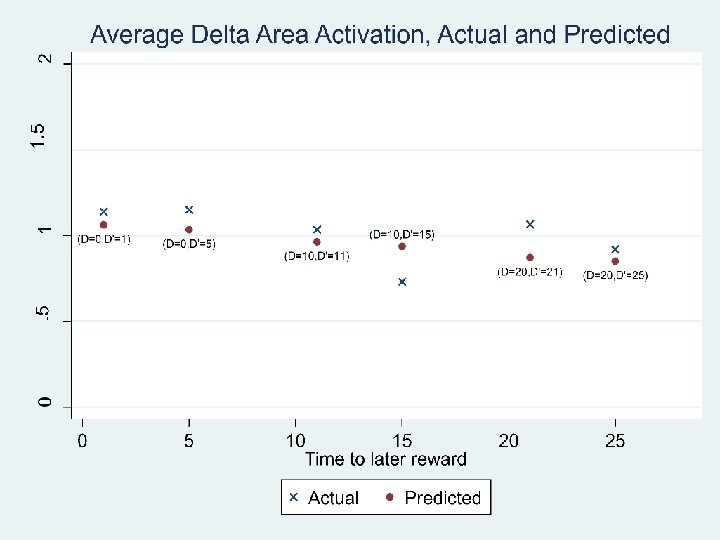Screen dimensions: 720x540
Task: Click the "Actual" legend text
Action: coord(333,498)
